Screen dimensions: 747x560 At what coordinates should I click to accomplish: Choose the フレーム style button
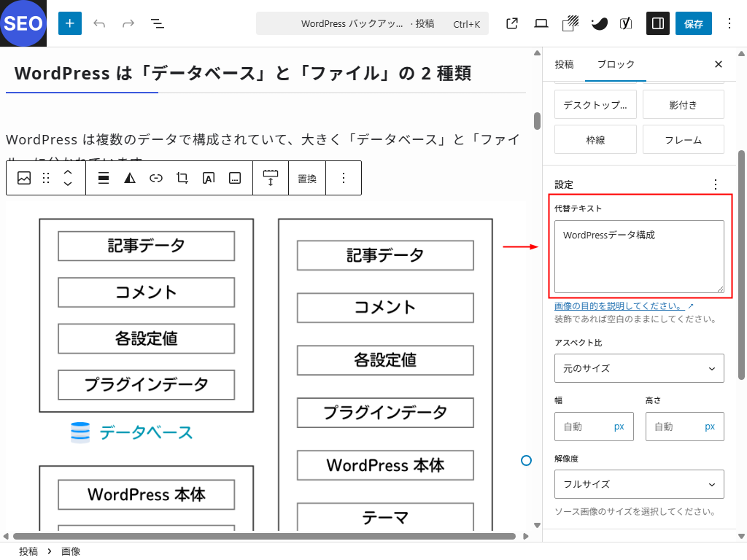pos(683,139)
